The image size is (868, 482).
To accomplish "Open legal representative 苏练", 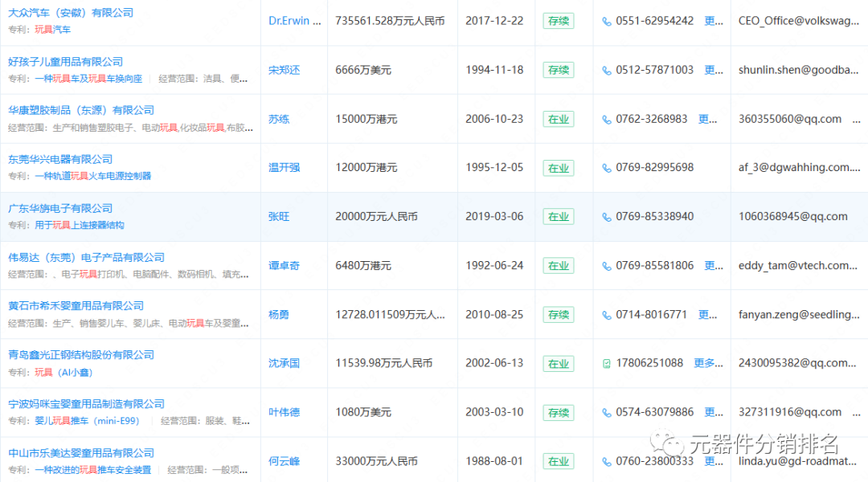I will click(x=279, y=119).
